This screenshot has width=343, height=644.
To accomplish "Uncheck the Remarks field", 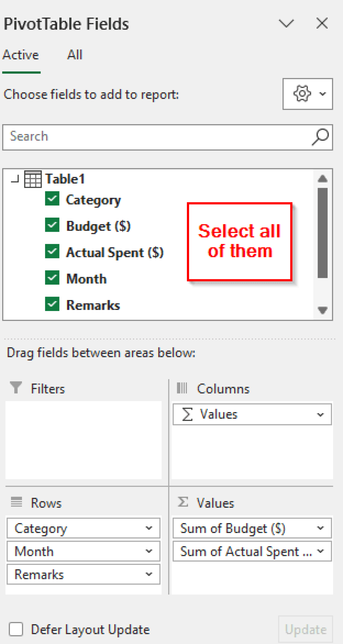I will pyautogui.click(x=52, y=304).
